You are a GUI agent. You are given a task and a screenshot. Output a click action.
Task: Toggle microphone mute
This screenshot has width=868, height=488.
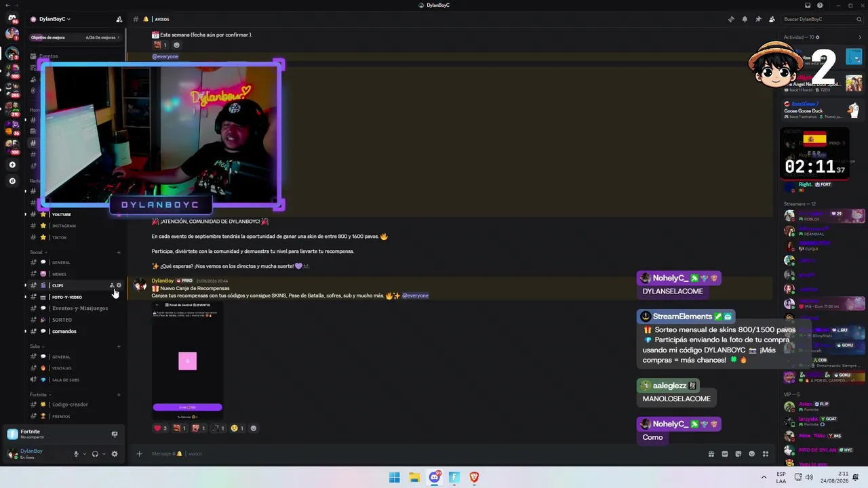pyautogui.click(x=76, y=454)
